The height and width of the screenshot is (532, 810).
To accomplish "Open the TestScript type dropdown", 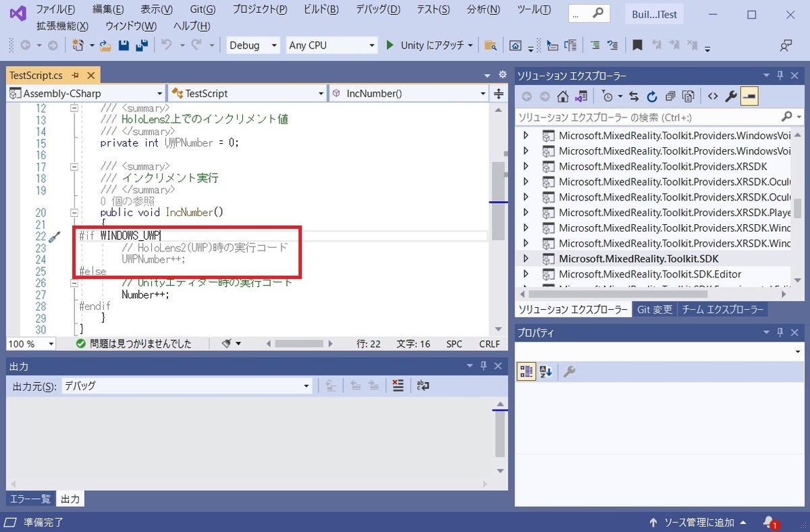I will point(247,93).
